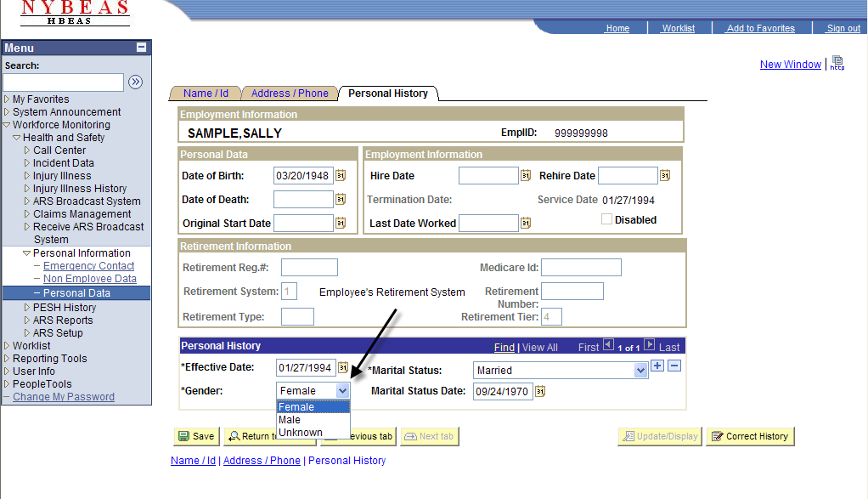Image resolution: width=868 pixels, height=499 pixels.
Task: Click the Update/Display button
Action: 660,436
